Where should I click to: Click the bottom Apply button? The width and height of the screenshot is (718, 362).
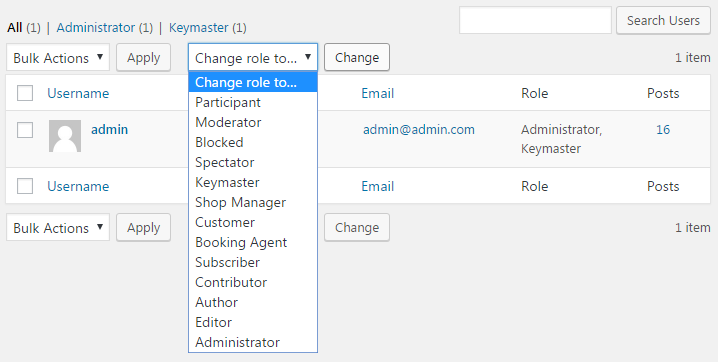(x=143, y=227)
